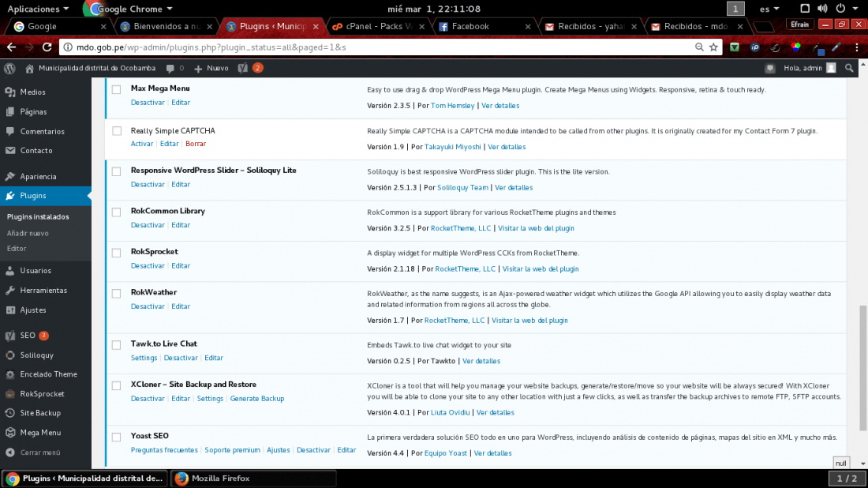The height and width of the screenshot is (488, 868).
Task: Check the RokWeather checkbox
Action: click(x=116, y=293)
